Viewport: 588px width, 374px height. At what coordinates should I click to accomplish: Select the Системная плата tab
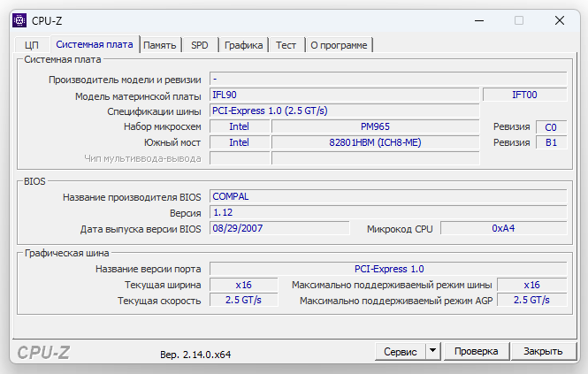95,44
